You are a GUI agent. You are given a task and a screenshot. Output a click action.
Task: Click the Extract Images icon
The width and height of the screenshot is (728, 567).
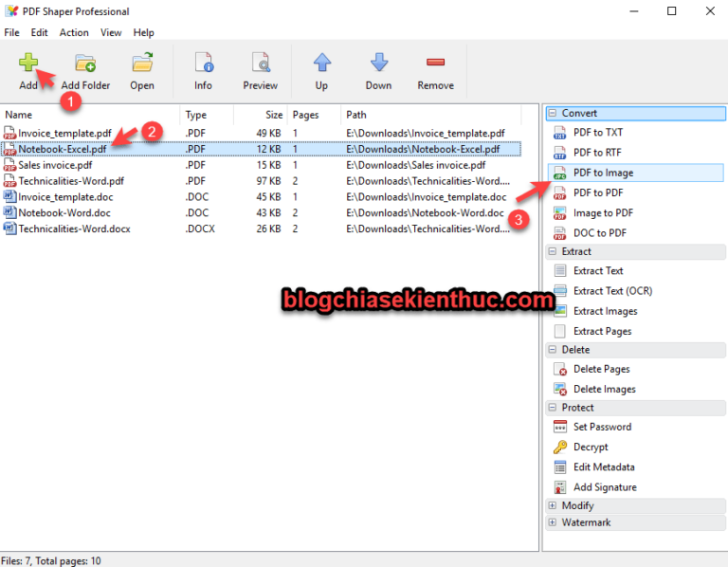[560, 311]
